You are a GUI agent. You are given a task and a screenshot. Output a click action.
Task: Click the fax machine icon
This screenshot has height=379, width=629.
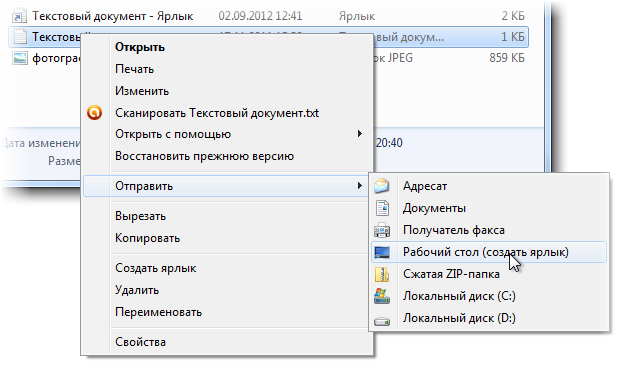[382, 230]
